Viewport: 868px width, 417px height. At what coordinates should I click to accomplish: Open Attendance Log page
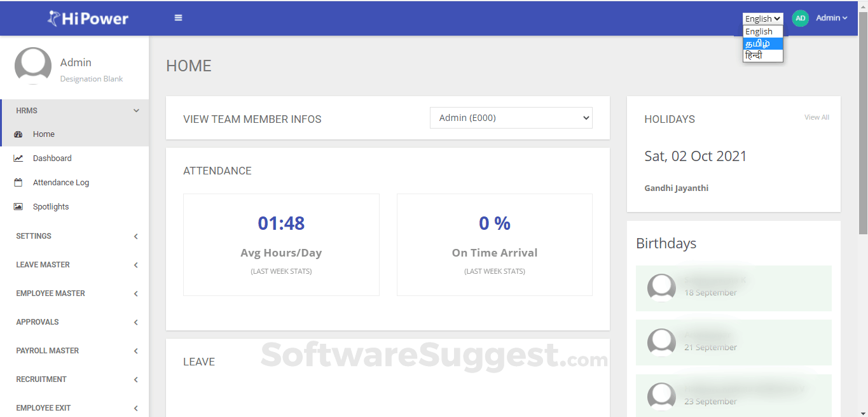click(x=61, y=183)
